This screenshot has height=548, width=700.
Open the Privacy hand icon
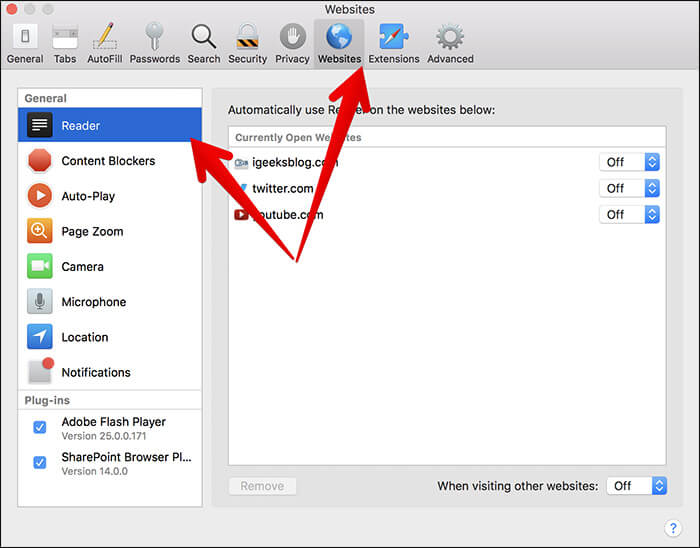pyautogui.click(x=292, y=36)
